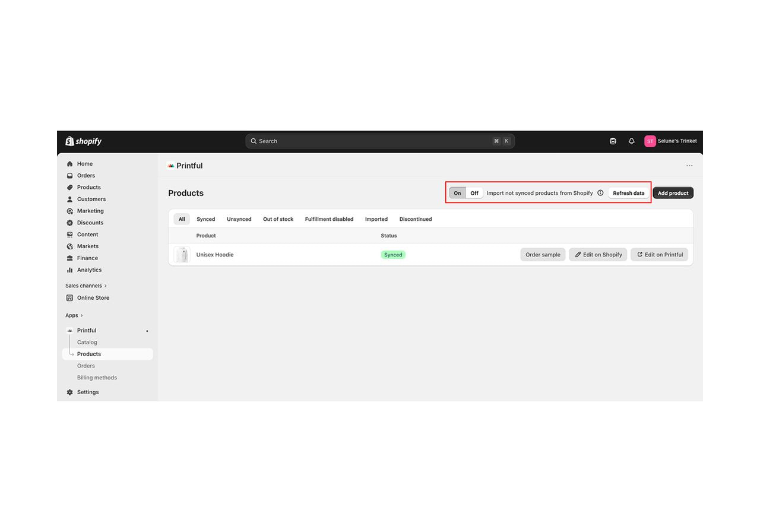Expand the Apps section chevron

pyautogui.click(x=82, y=316)
